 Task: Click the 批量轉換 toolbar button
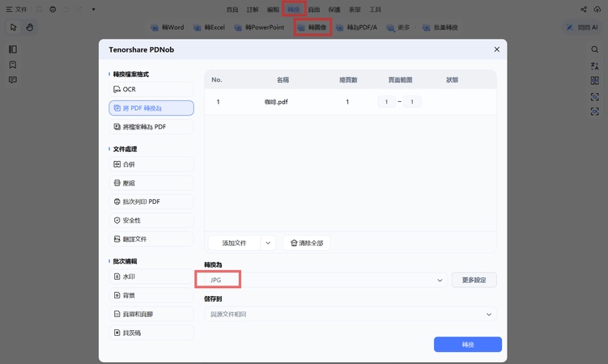pos(440,28)
